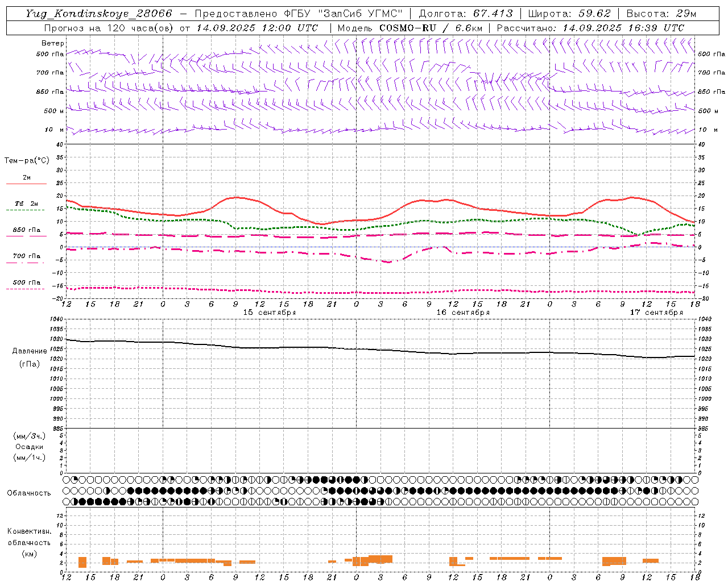Click the 15 сентября date label
This screenshot has height=582, width=728.
coord(270,313)
